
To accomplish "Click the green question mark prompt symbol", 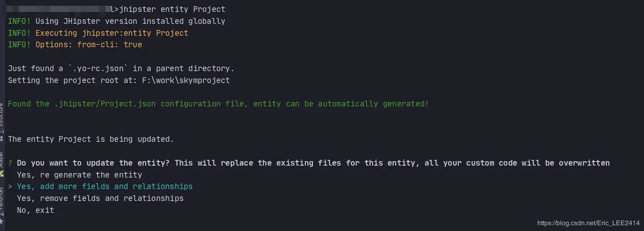I will [x=10, y=163].
